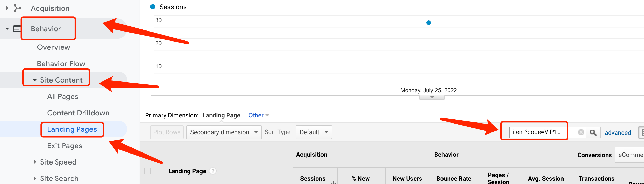Switch to the All Pages report
Image resolution: width=644 pixels, height=184 pixels.
62,96
